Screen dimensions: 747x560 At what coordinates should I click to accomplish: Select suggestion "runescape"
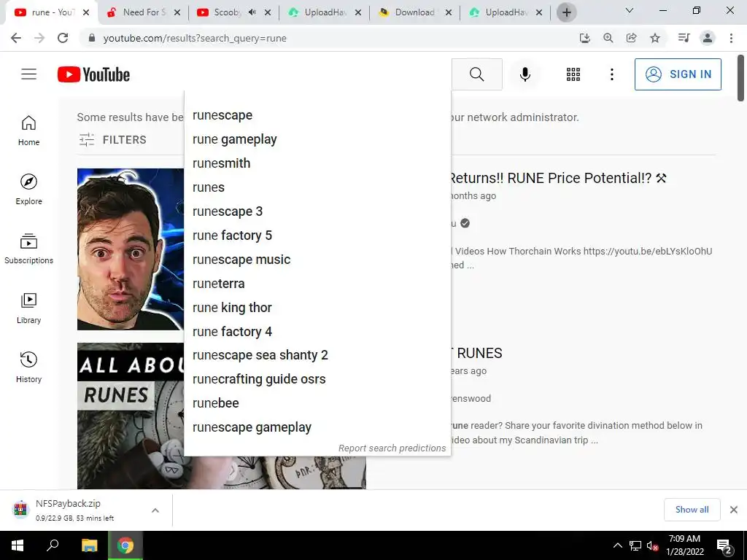tap(317, 115)
